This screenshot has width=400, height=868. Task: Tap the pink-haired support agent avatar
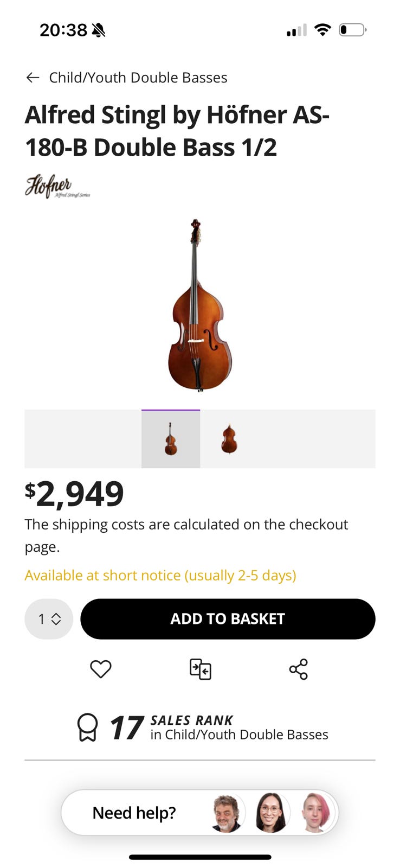[316, 813]
